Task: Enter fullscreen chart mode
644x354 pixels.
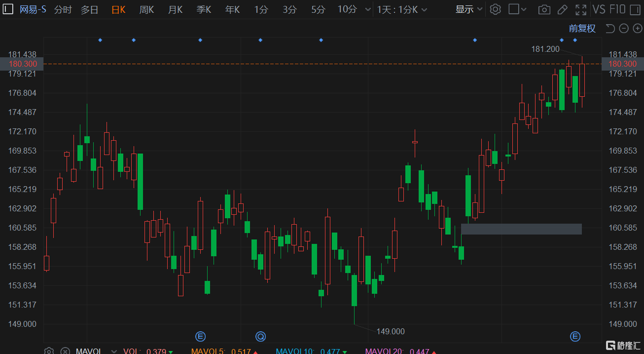Action: tap(581, 9)
